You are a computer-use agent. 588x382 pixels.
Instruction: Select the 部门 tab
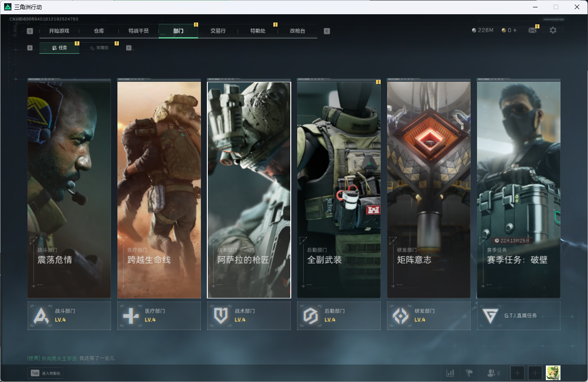pos(178,31)
